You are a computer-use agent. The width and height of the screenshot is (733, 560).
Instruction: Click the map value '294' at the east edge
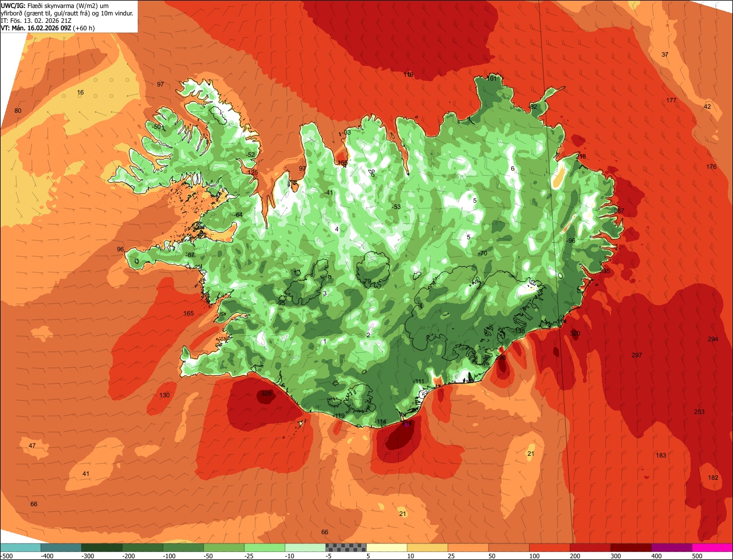pos(712,339)
